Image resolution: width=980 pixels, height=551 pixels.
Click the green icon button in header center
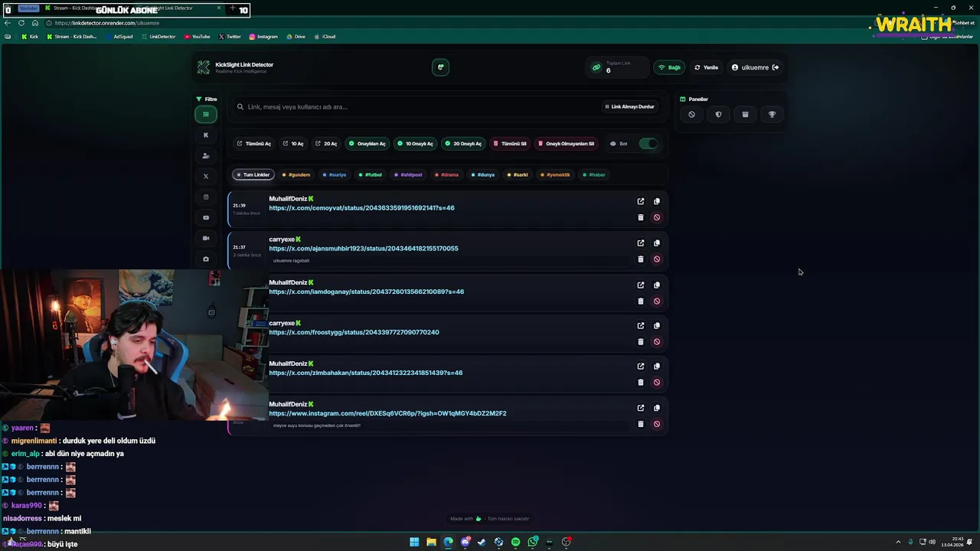click(440, 67)
